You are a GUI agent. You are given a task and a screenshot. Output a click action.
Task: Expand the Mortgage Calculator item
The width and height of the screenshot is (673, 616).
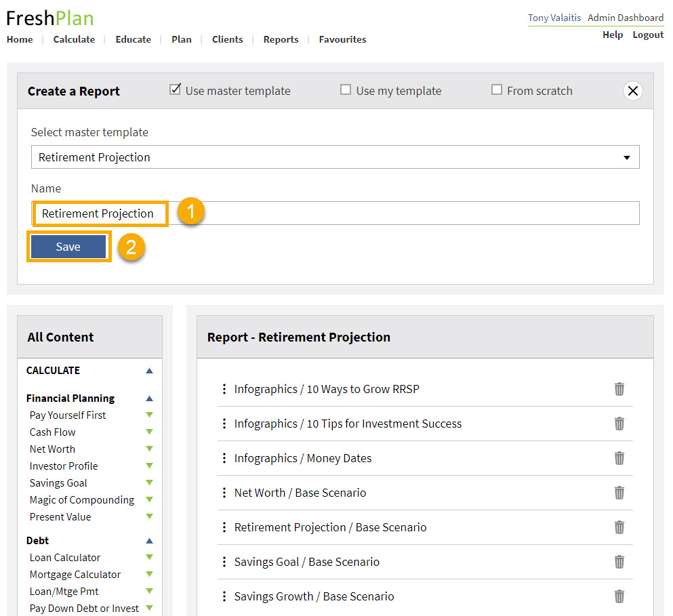click(149, 574)
